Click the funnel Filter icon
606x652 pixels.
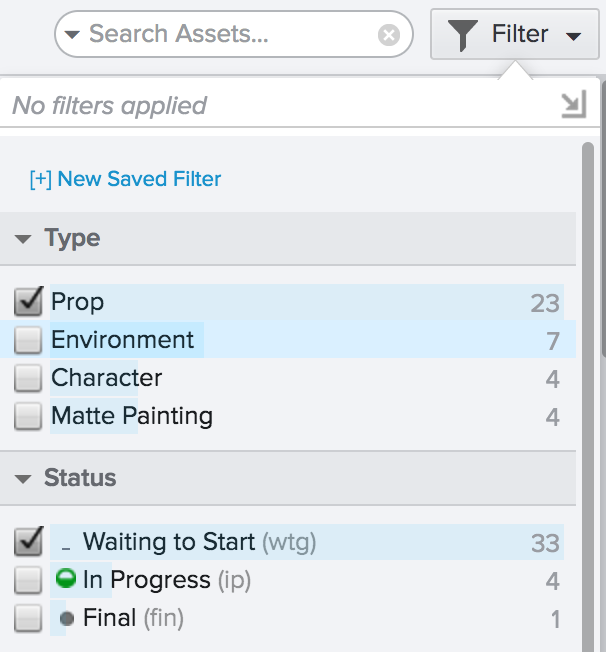tap(463, 35)
